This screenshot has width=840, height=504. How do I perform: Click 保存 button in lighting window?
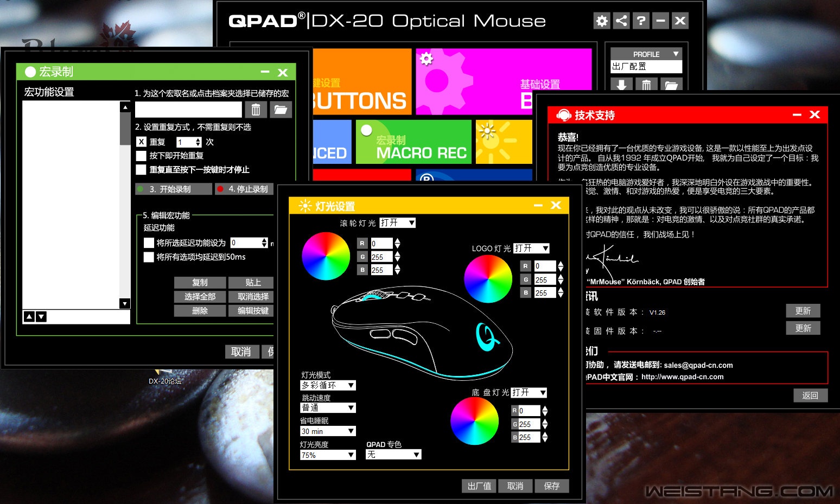(551, 486)
